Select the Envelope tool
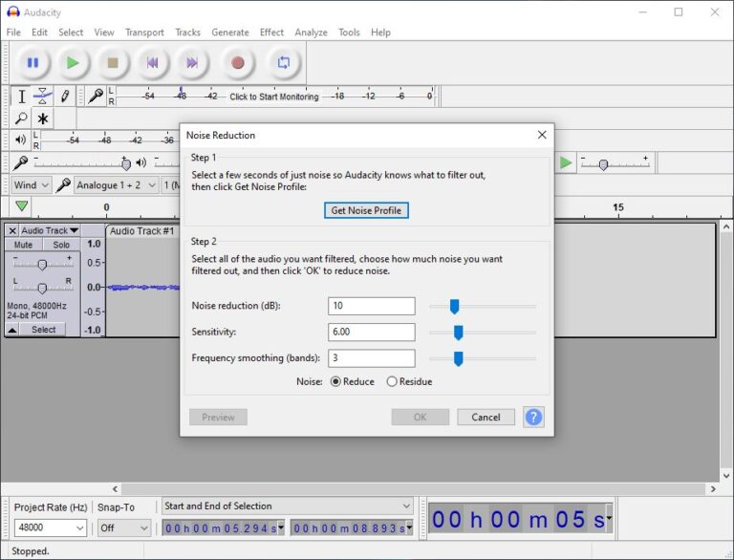The height and width of the screenshot is (560, 734). pyautogui.click(x=43, y=97)
